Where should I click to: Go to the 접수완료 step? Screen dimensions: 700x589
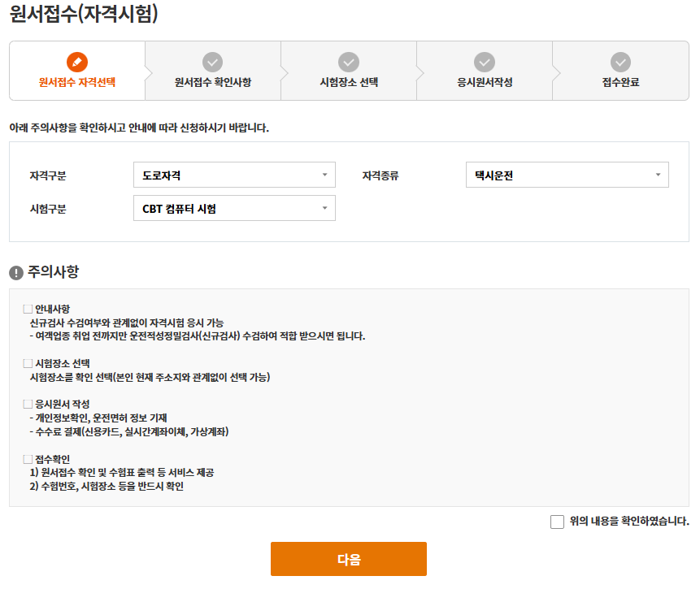pos(620,71)
